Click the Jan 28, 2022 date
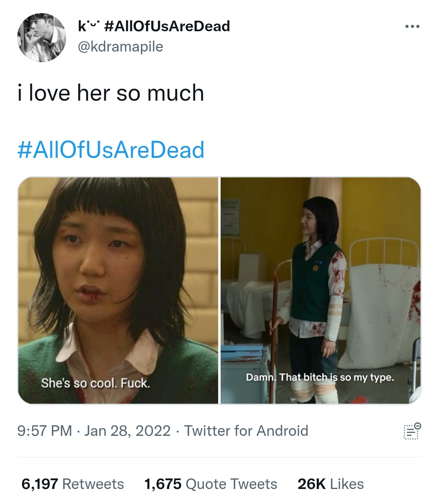The image size is (438, 504). click(127, 431)
